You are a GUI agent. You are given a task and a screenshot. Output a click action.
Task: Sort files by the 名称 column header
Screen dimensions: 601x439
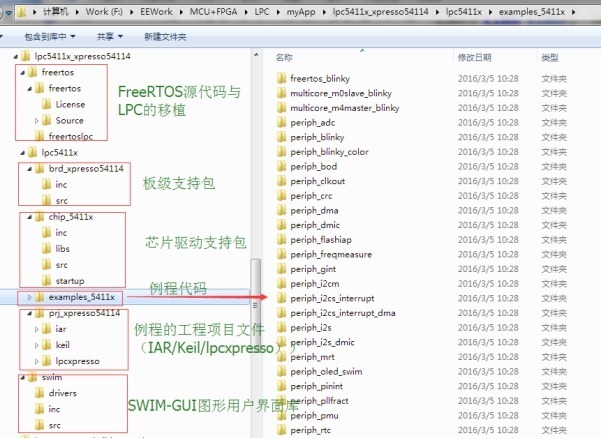(x=284, y=58)
